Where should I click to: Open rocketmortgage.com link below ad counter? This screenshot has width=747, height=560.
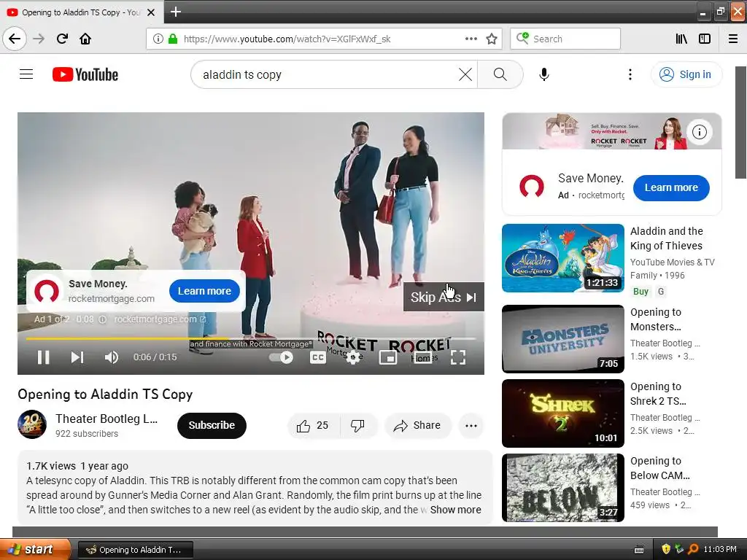pyautogui.click(x=160, y=319)
